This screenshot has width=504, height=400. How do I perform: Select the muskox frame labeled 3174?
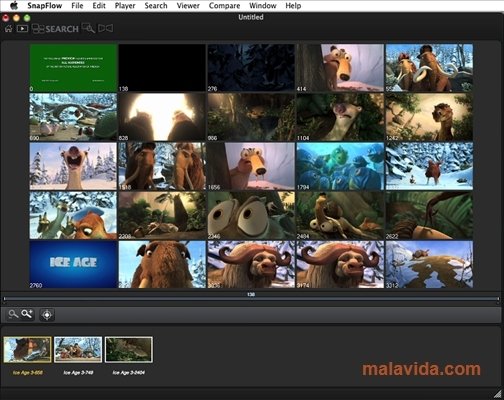[x=340, y=264]
